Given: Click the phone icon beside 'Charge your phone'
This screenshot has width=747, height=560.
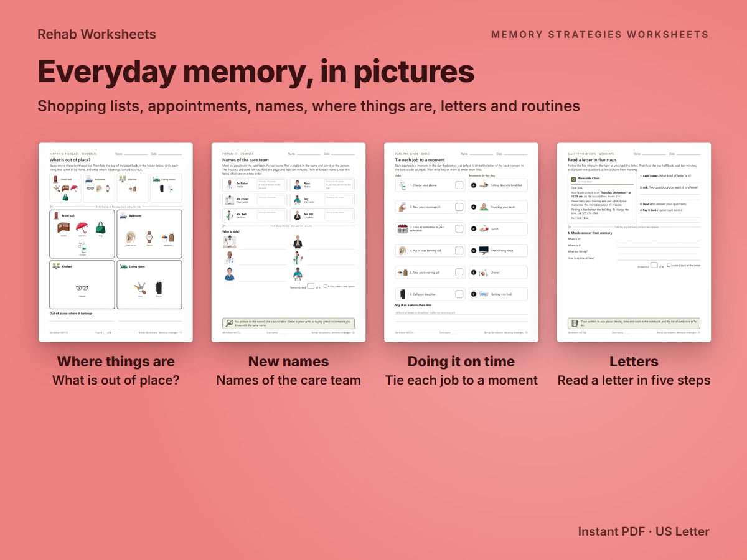Looking at the screenshot, I should coord(403,185).
